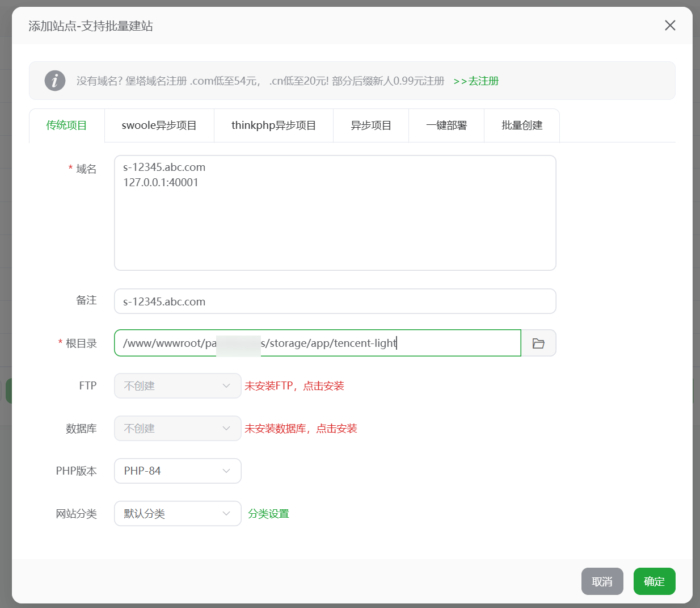Go to the 一键部署 tab

(446, 125)
